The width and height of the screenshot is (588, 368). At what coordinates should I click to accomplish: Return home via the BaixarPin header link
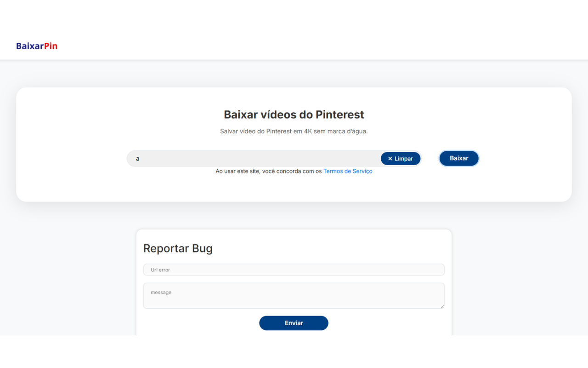coord(37,46)
